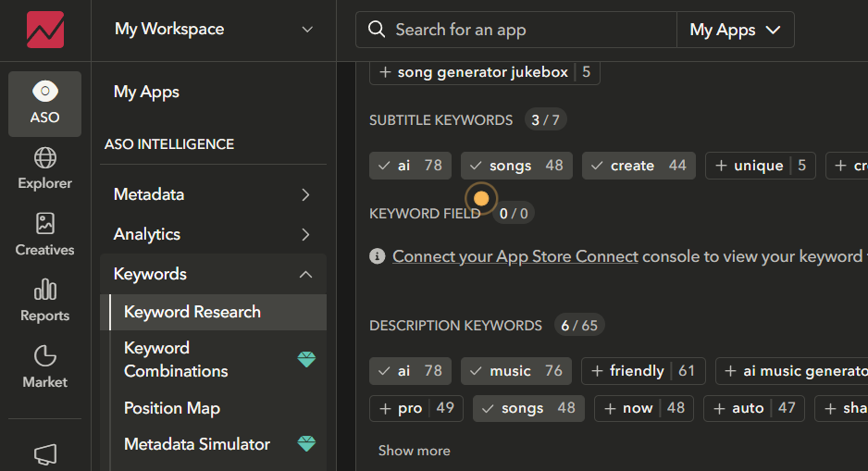Expand the My Workspace dropdown
The height and width of the screenshot is (471, 868).
(x=214, y=30)
